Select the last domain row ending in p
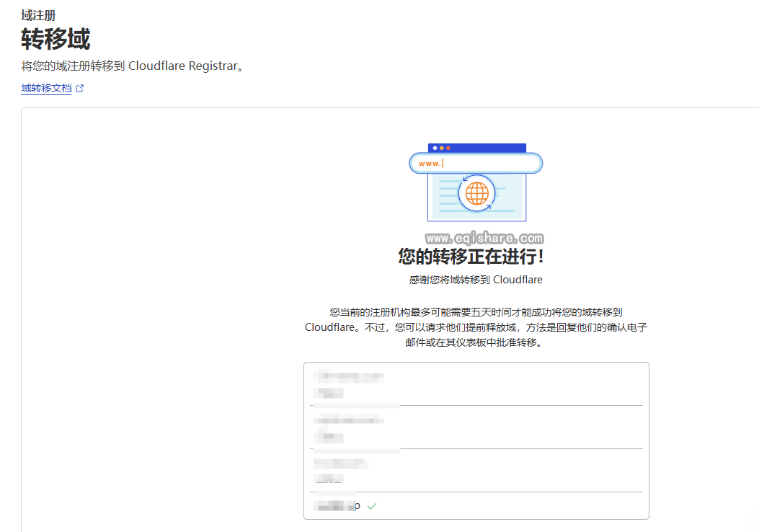 tap(476, 506)
